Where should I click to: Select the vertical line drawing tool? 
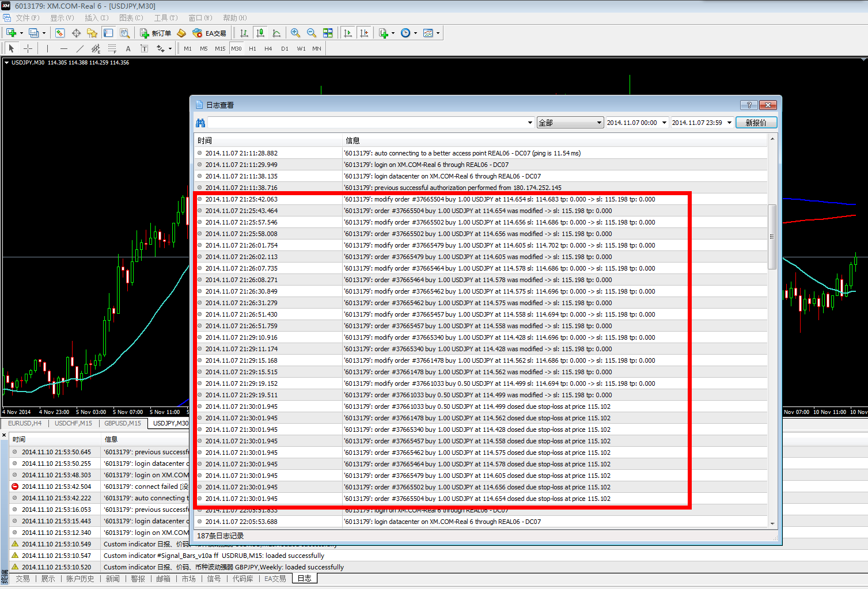point(47,48)
